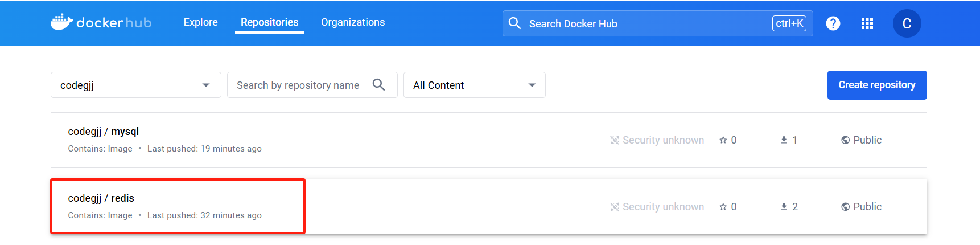Open the apps grid menu icon
Image resolution: width=980 pixels, height=245 pixels.
point(867,23)
